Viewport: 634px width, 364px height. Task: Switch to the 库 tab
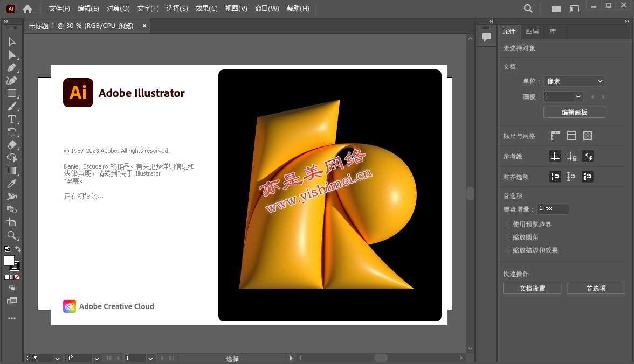pos(553,32)
